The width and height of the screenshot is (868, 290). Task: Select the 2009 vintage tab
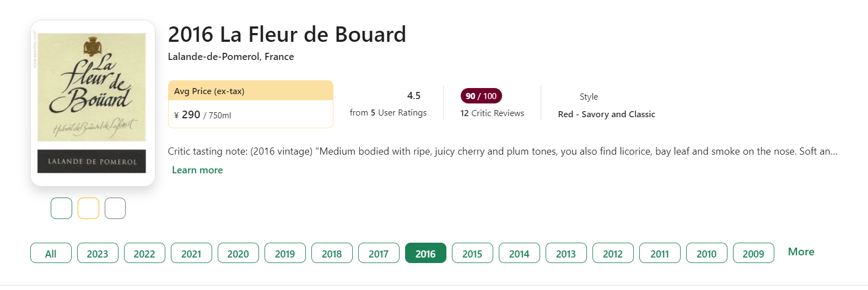click(x=753, y=253)
